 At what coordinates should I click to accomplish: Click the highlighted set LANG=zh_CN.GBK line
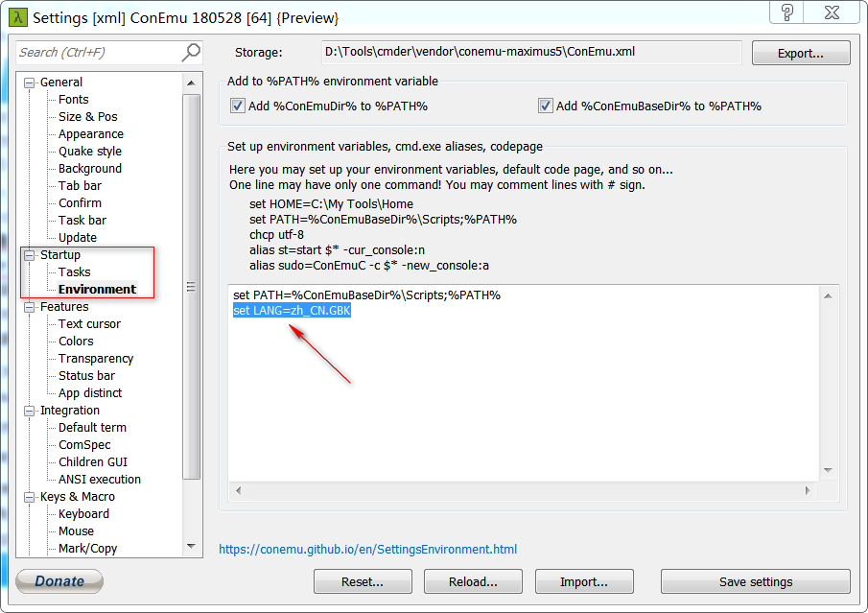coord(292,310)
